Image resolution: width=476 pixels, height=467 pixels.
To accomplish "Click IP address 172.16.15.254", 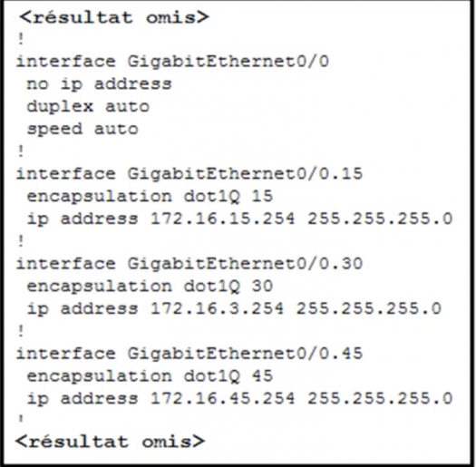I will (x=222, y=219).
